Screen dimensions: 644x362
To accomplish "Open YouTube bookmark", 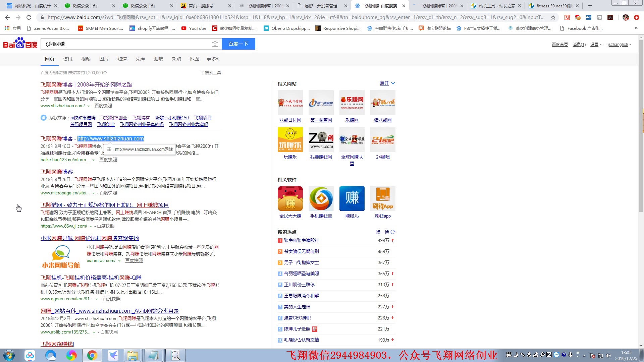I will [x=194, y=28].
